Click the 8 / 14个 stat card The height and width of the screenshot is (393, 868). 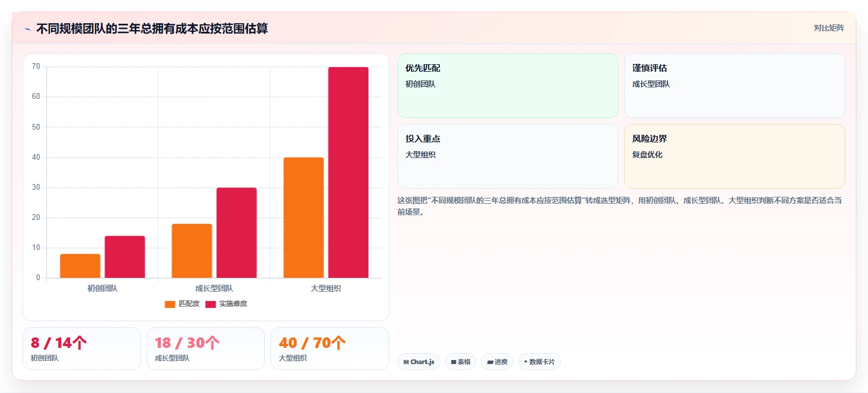coord(82,348)
